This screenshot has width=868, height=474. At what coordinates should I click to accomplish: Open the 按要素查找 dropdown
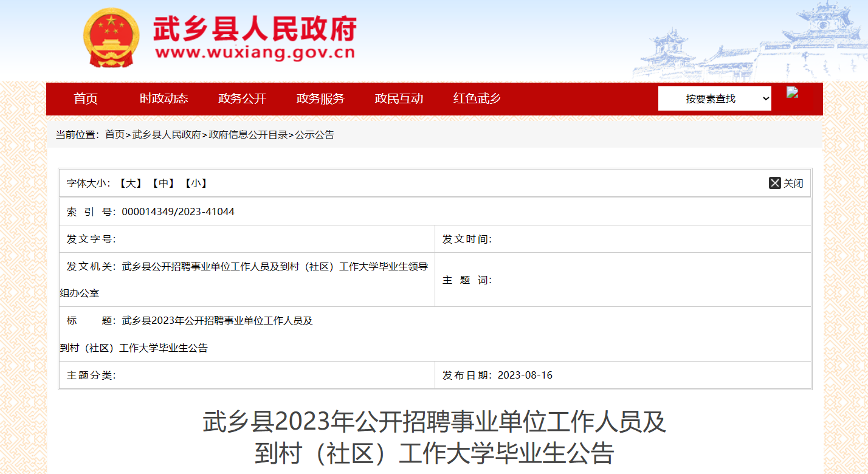715,98
